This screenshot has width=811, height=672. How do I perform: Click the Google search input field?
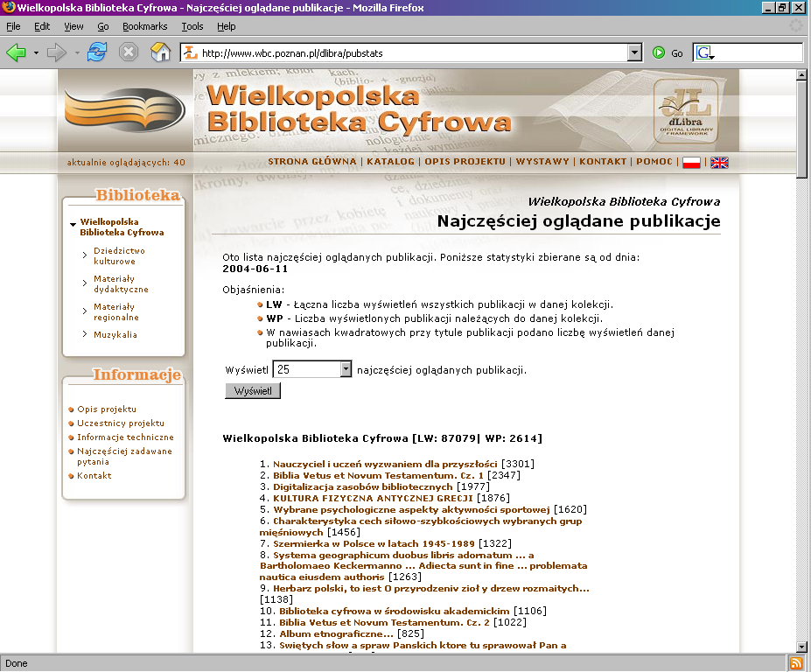click(759, 52)
